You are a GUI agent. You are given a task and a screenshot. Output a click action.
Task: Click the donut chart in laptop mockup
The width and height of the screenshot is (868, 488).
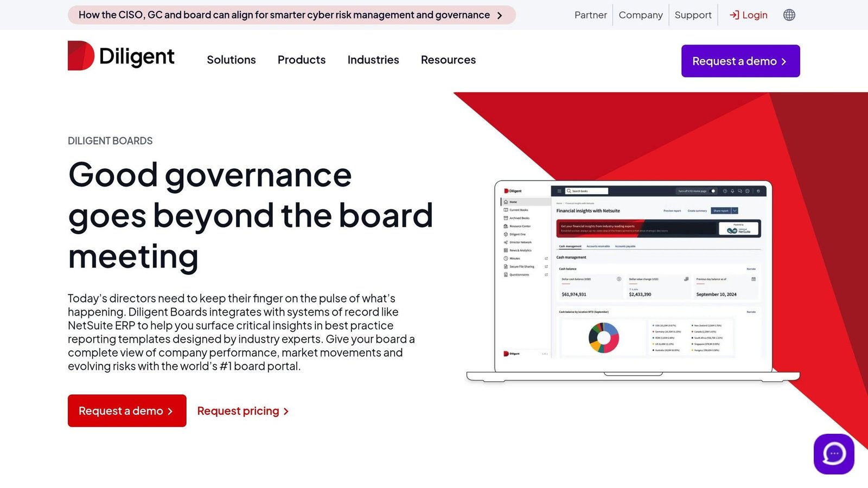point(604,337)
